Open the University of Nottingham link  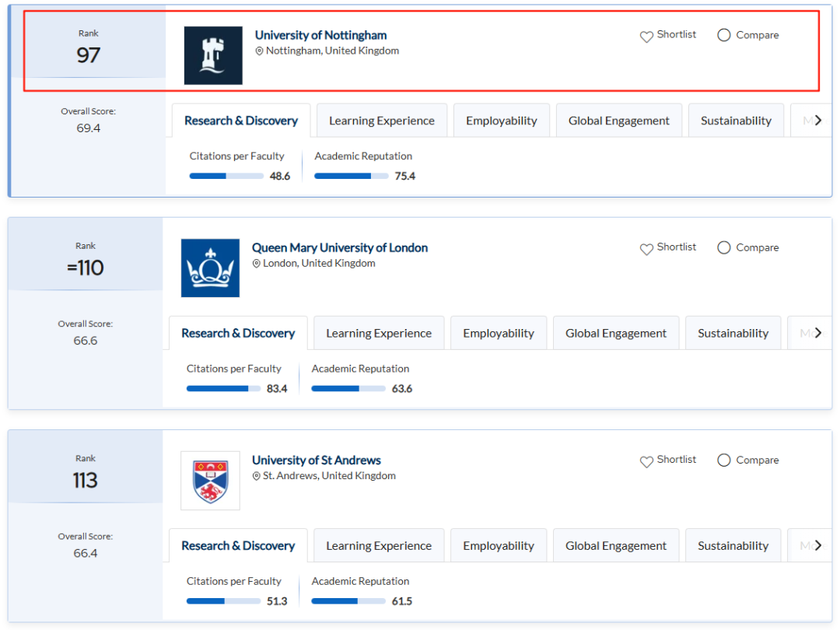321,35
